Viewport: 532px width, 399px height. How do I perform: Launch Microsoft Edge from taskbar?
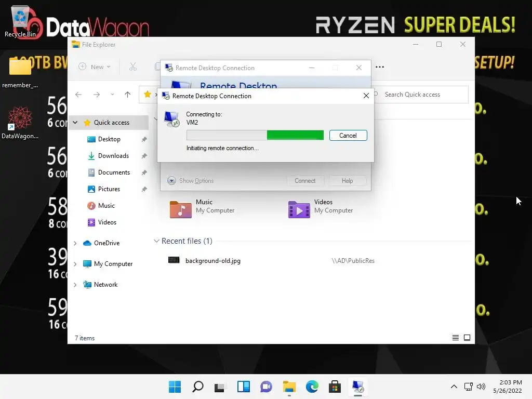coord(312,387)
